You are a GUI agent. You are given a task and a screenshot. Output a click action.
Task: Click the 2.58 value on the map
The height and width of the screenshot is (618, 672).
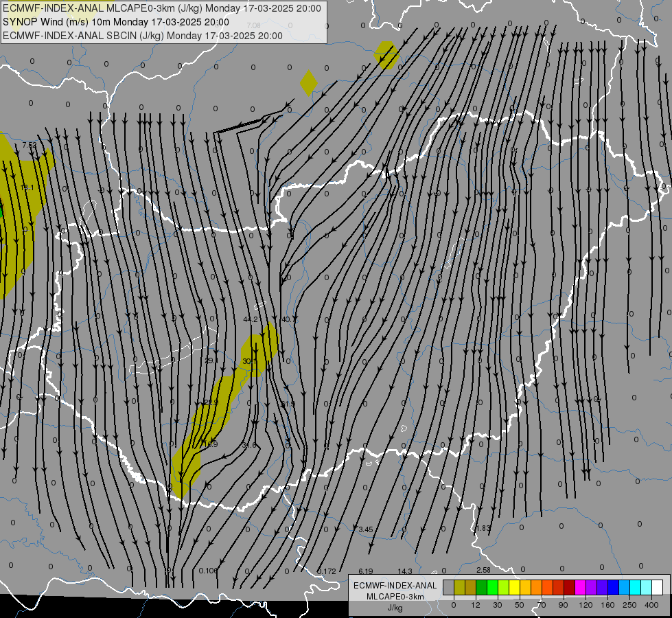tap(483, 570)
